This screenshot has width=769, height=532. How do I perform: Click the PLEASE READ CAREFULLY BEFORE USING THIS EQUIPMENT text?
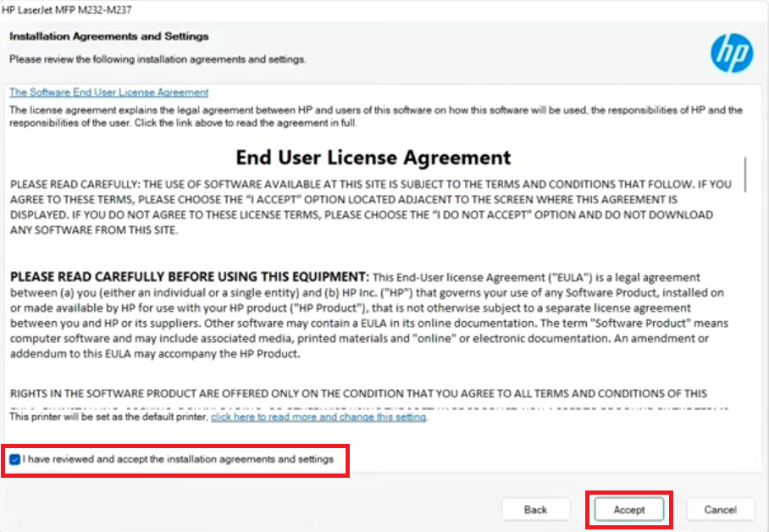click(x=190, y=277)
